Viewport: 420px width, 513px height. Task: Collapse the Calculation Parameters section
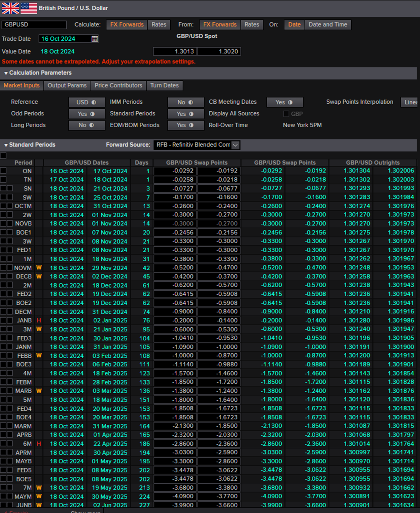coord(6,73)
